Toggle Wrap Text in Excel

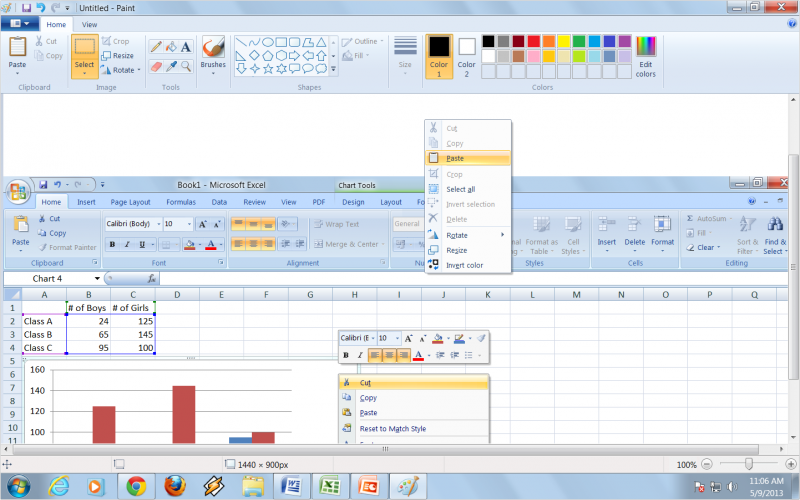pyautogui.click(x=335, y=224)
